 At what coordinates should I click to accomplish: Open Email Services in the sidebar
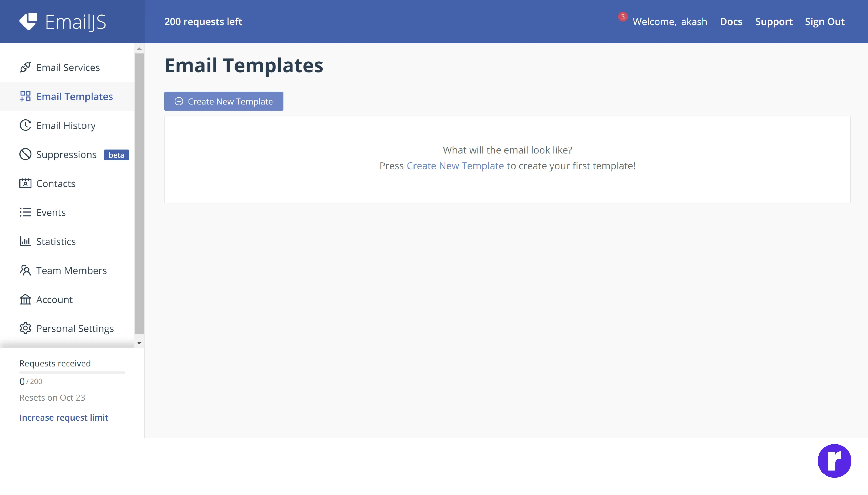67,67
